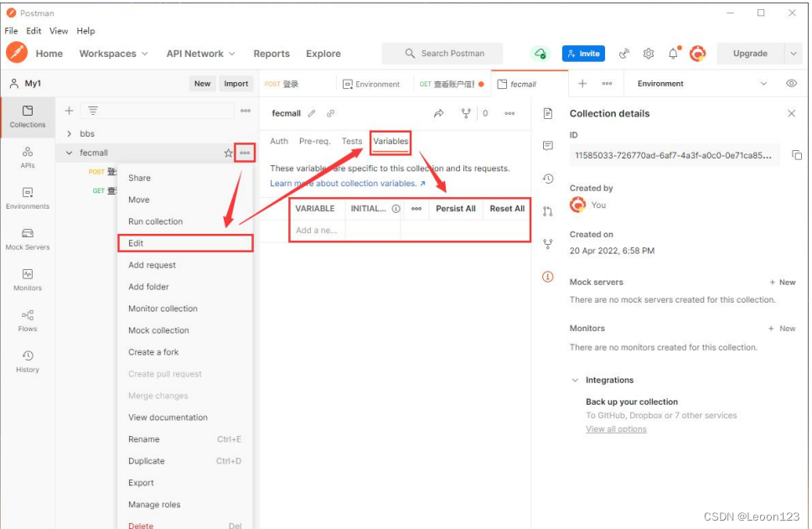812x529 pixels.
Task: Click the Upgrade button
Action: point(750,54)
